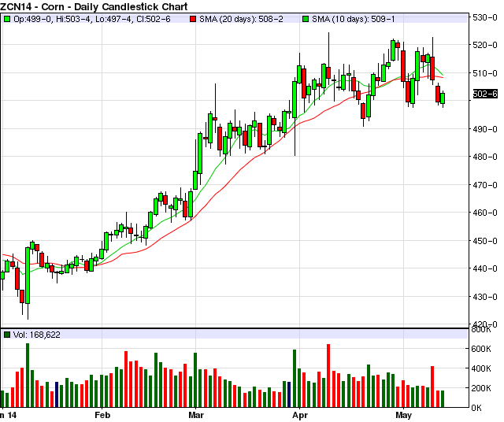Image resolution: width=504 pixels, height=422 pixels.
Task: Click the May date axis label
Action: 403,415
